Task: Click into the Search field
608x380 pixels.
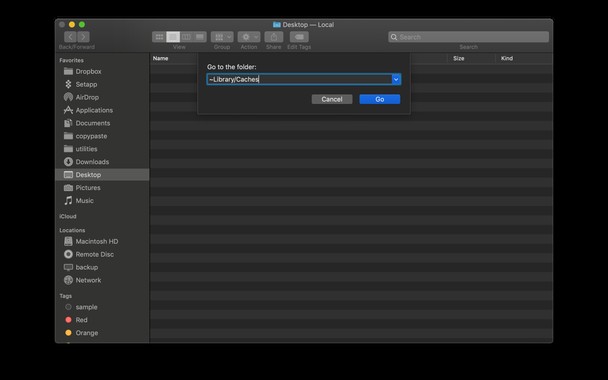Action: (468, 37)
